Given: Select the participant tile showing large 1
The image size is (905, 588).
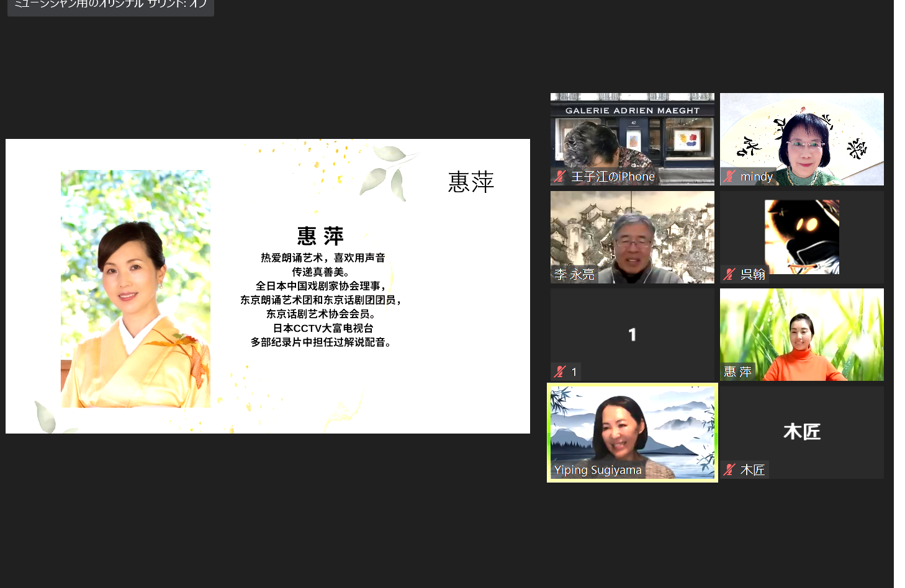Looking at the screenshot, I should [632, 334].
